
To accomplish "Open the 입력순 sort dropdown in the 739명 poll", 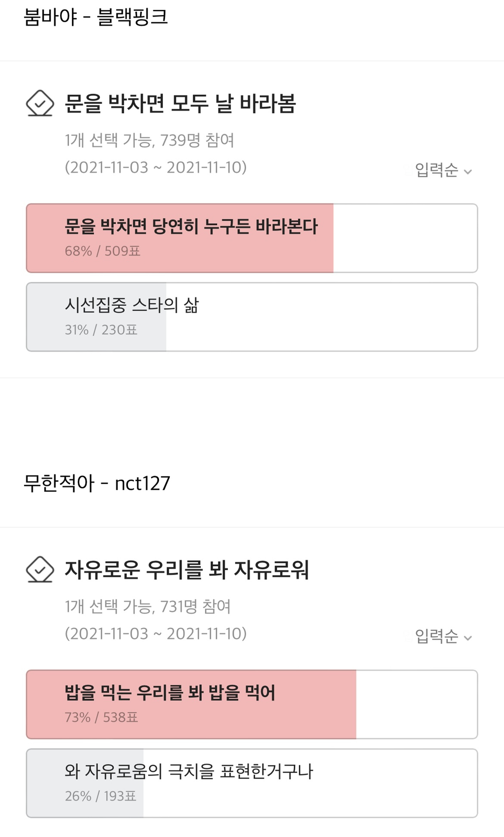I will [443, 170].
